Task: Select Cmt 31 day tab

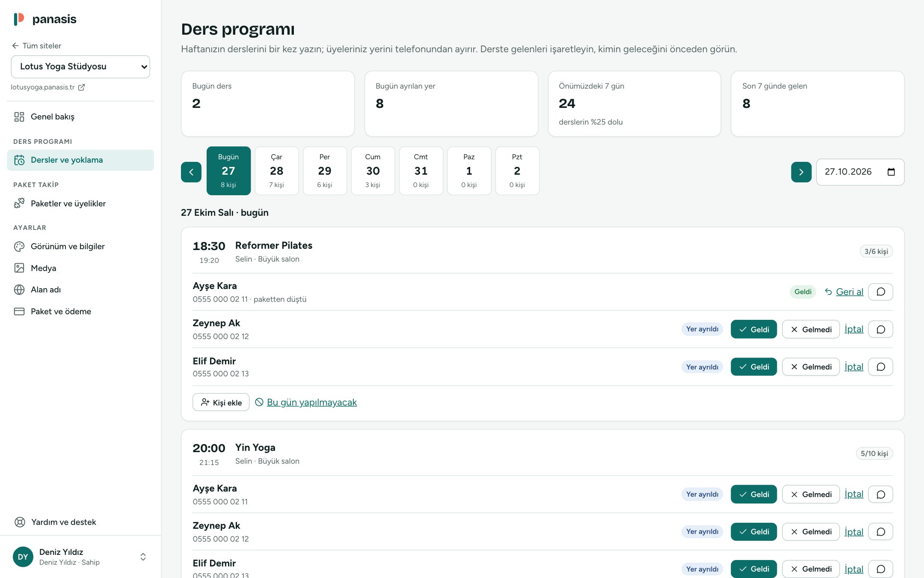Action: (x=421, y=171)
